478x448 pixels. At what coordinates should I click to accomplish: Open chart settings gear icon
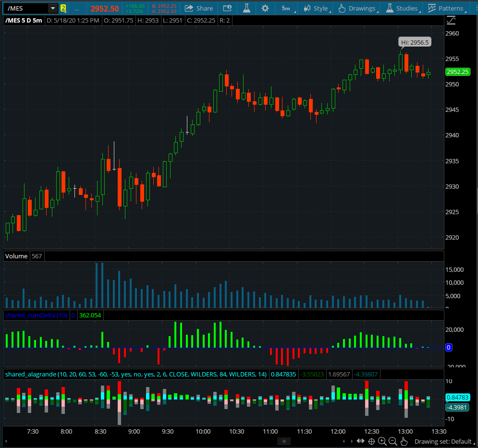click(x=265, y=8)
